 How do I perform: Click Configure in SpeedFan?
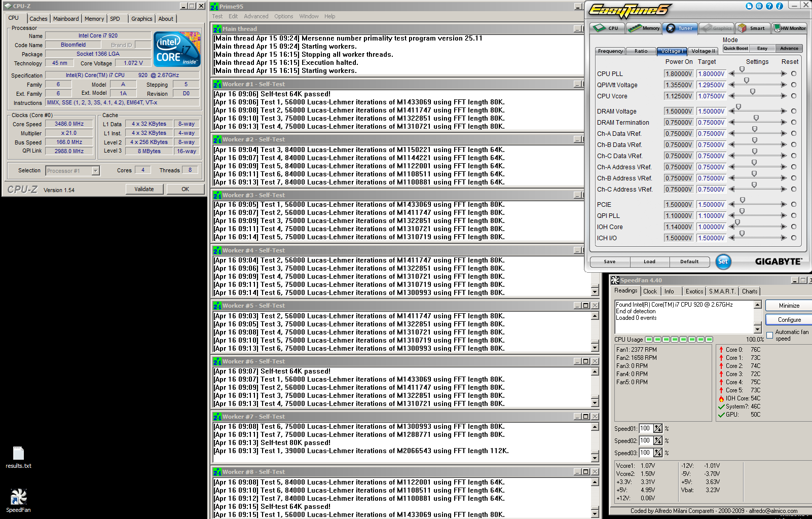click(789, 320)
